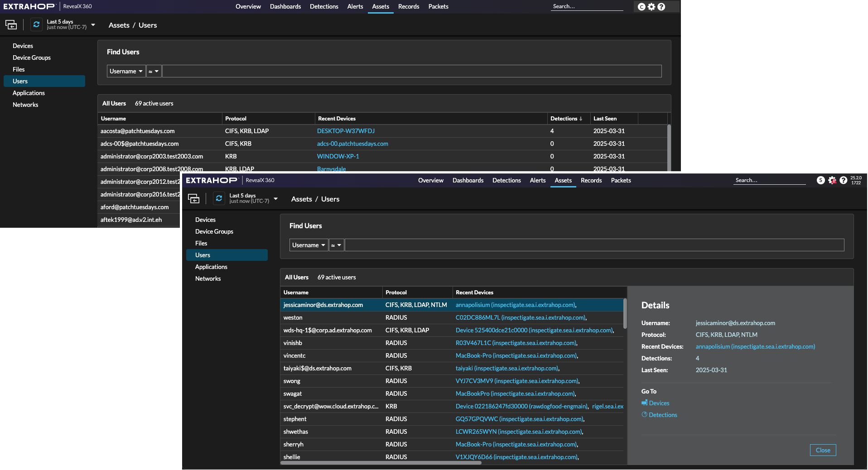Open the ≈ operator dropdown in the front window

pos(336,245)
